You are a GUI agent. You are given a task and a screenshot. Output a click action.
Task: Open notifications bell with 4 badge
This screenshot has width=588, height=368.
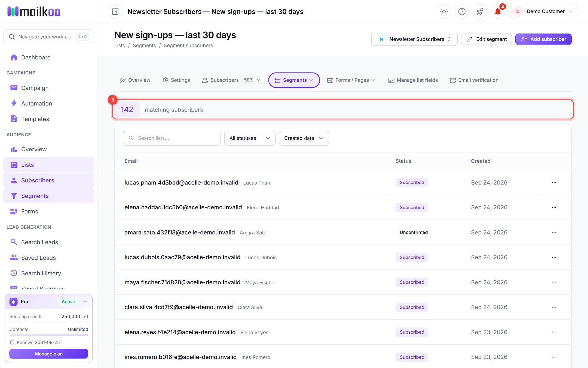498,11
